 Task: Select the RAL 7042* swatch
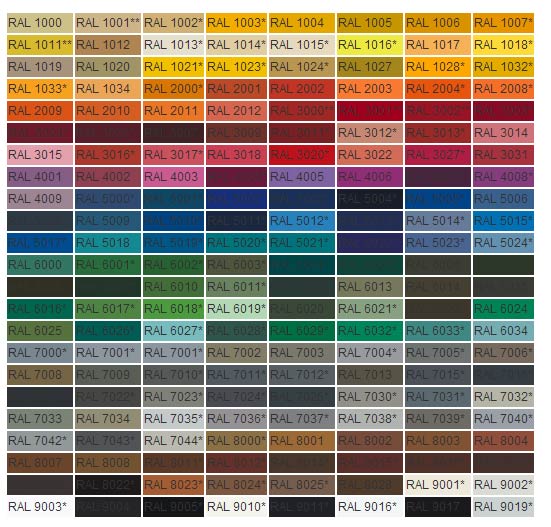(x=40, y=441)
